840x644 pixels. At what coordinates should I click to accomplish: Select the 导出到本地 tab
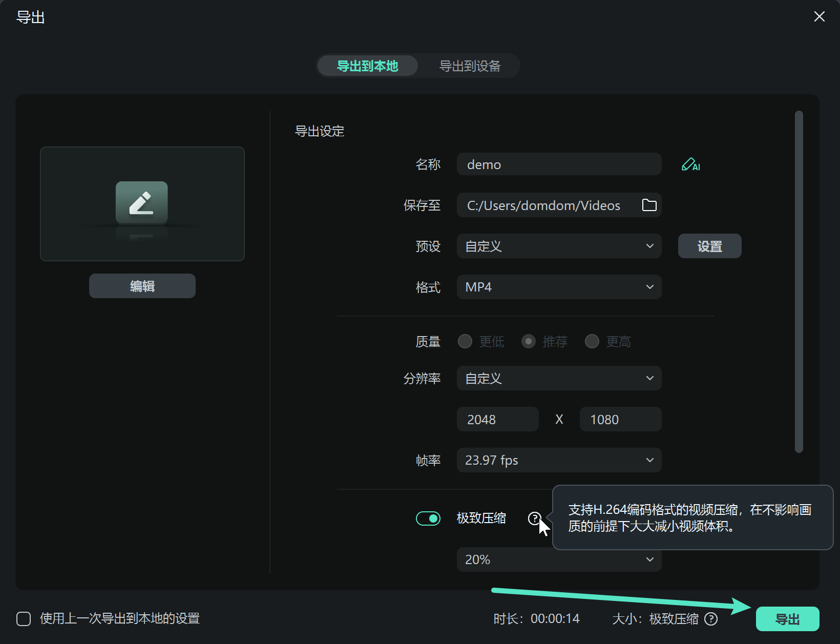click(x=367, y=66)
